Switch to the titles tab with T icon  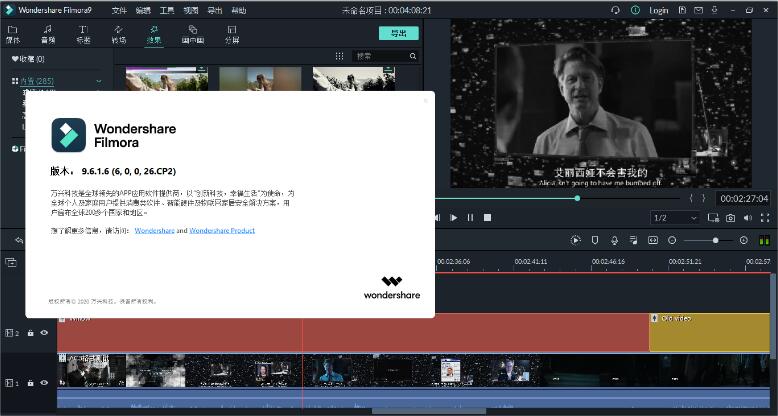83,34
